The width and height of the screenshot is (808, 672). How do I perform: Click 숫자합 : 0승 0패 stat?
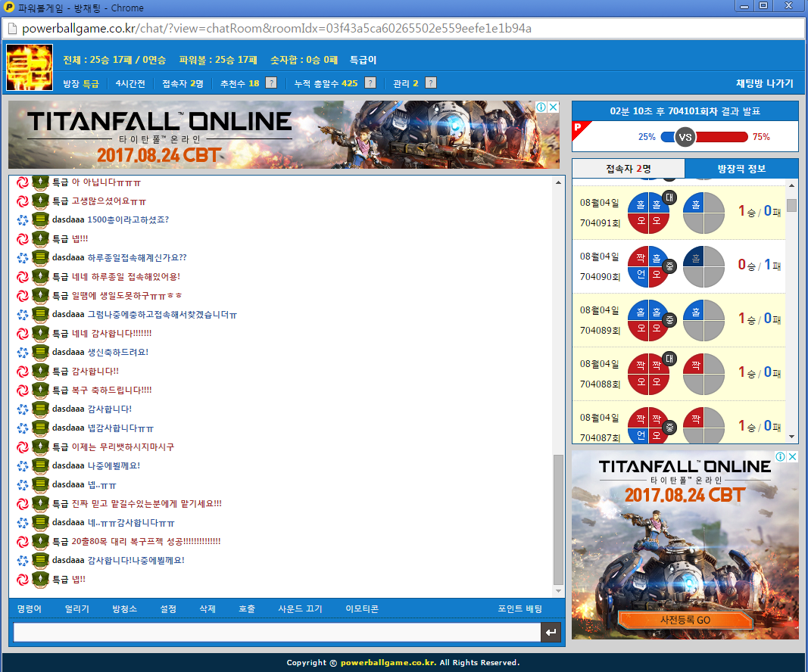pyautogui.click(x=304, y=60)
